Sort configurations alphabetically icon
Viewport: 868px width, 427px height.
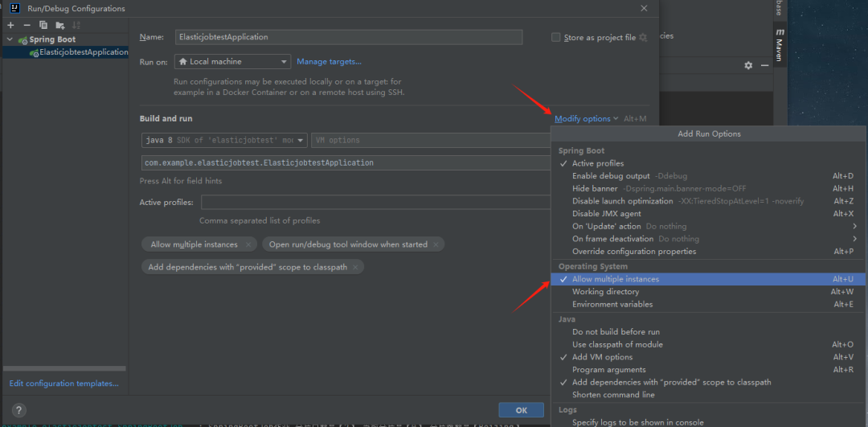pos(76,25)
